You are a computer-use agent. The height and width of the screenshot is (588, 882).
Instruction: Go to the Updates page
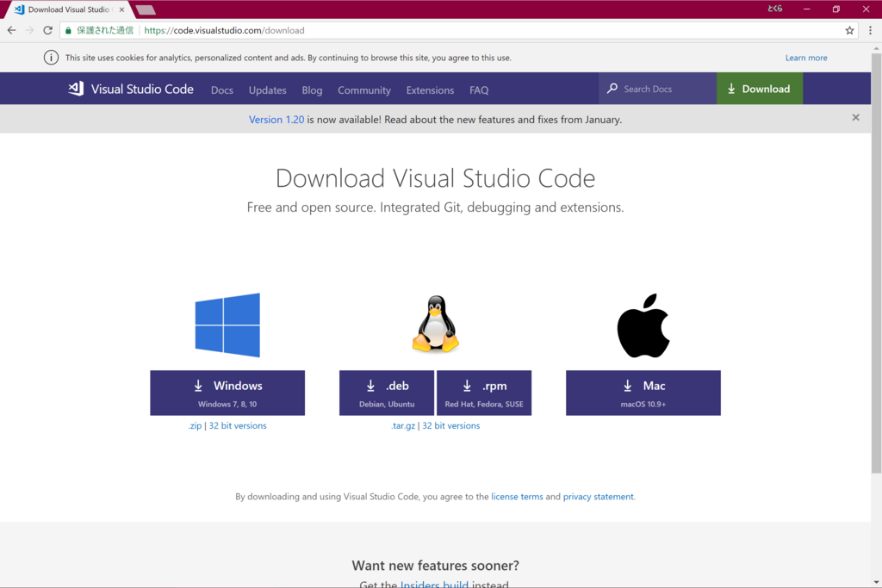267,90
